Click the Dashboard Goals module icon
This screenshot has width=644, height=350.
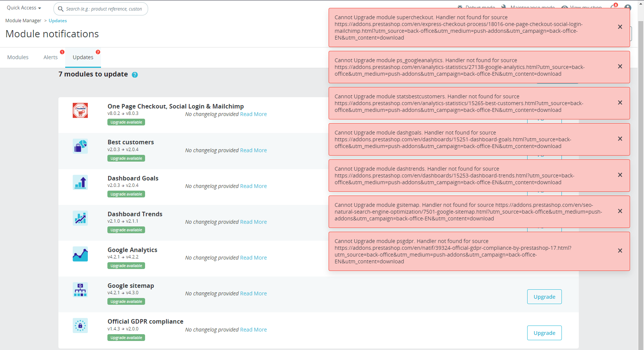[x=80, y=182]
